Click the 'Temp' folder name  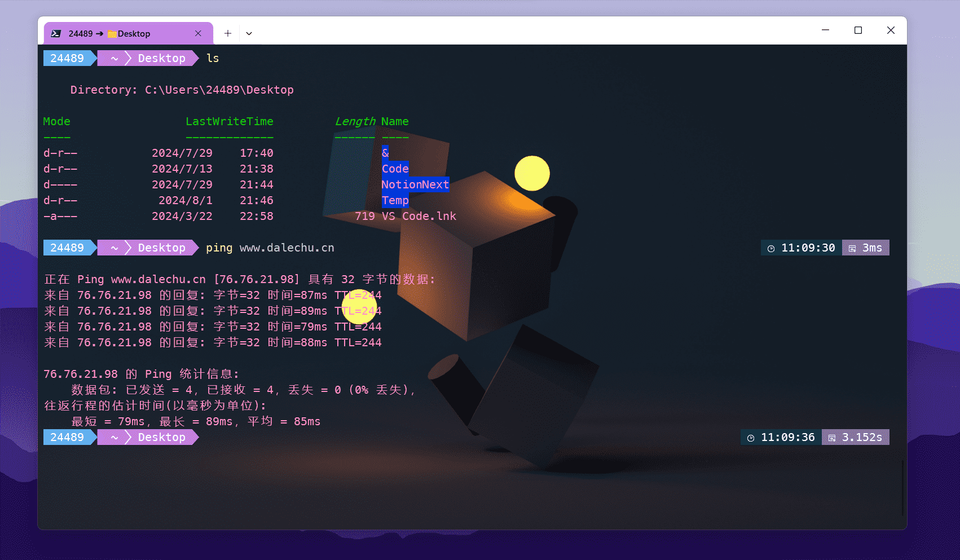point(395,200)
